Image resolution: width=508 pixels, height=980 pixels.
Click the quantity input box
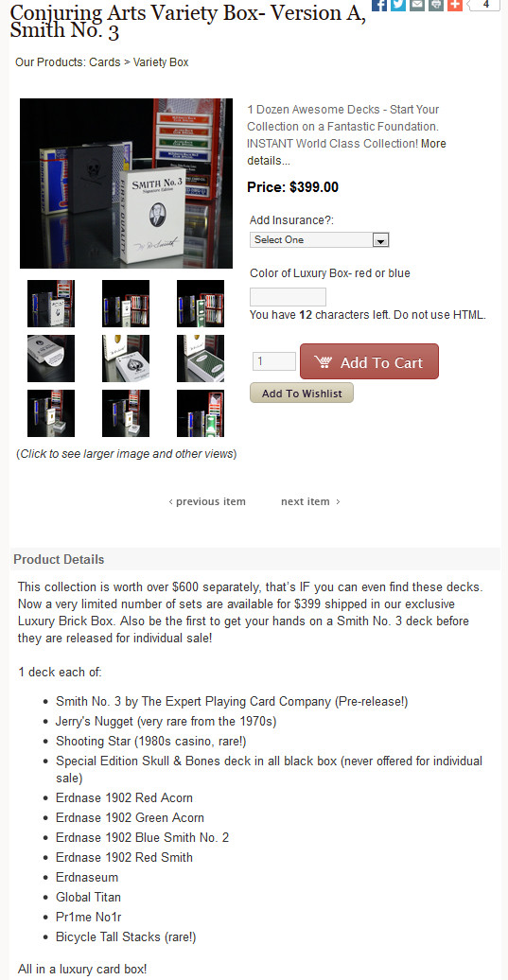[x=274, y=361]
